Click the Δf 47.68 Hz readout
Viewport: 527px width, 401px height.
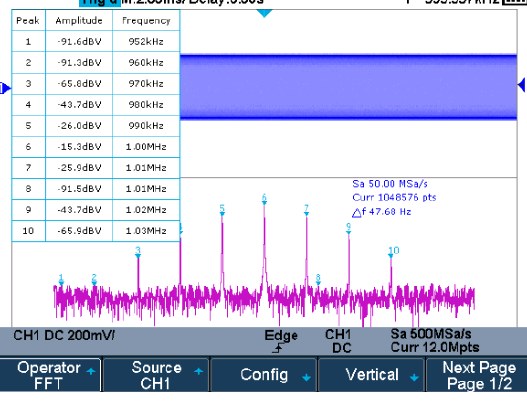381,212
